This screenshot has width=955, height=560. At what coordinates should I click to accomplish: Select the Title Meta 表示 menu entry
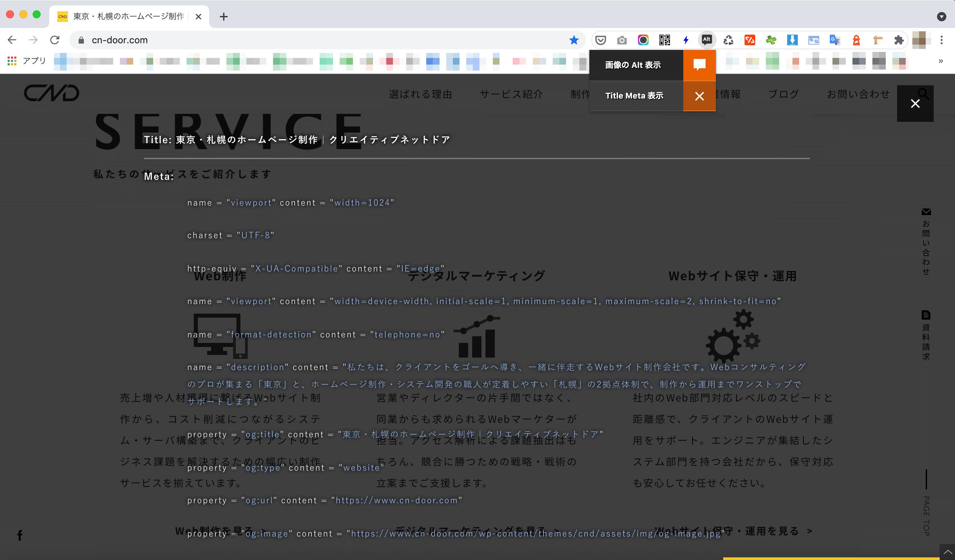[636, 96]
